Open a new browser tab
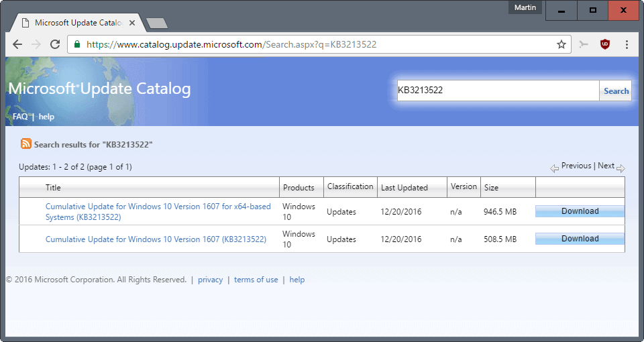This screenshot has height=342, width=644. (x=157, y=23)
